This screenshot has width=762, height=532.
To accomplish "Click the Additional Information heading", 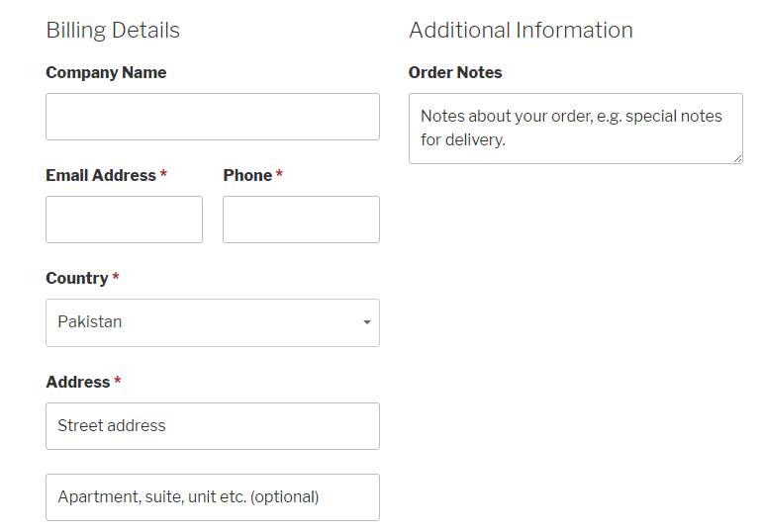I will (521, 30).
